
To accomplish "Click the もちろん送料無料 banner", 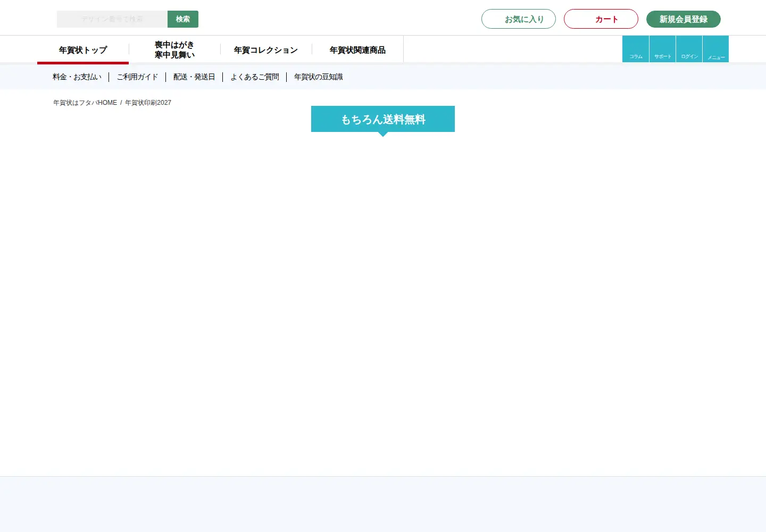I will point(383,119).
